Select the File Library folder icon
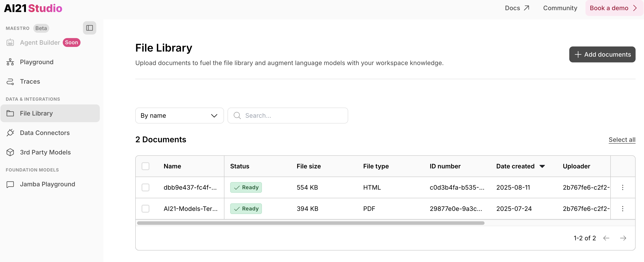644x262 pixels. [x=10, y=113]
